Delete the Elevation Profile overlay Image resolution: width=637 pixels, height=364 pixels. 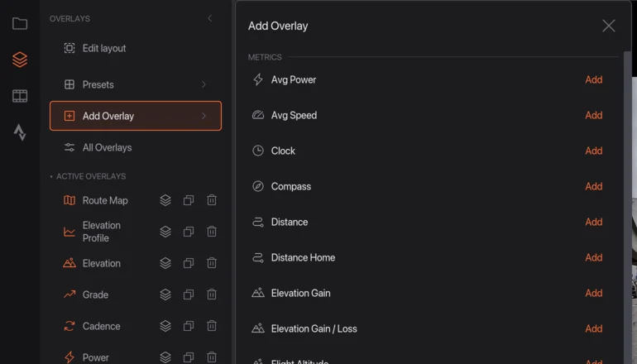(x=212, y=232)
